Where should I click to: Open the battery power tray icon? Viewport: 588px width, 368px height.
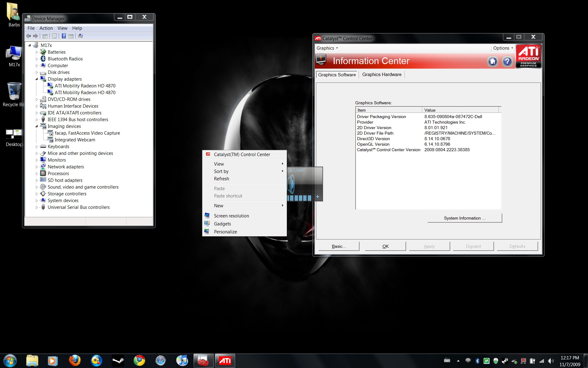pyautogui.click(x=532, y=361)
